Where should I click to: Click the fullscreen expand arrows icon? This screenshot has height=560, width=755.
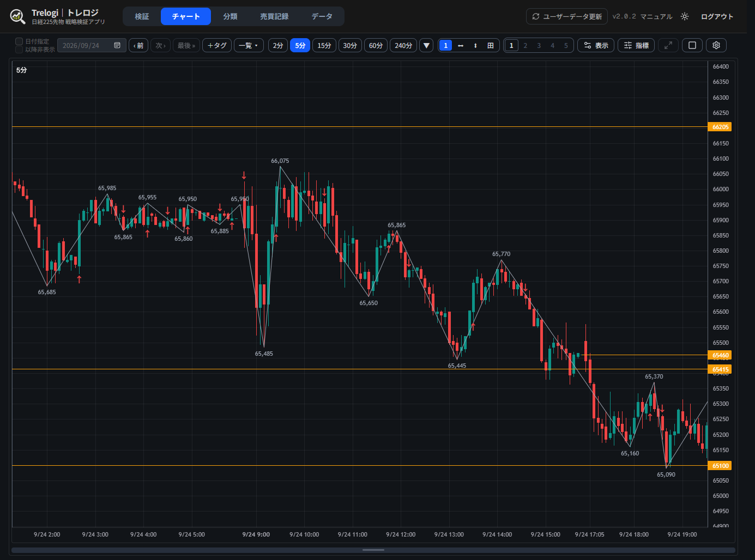[x=668, y=45]
